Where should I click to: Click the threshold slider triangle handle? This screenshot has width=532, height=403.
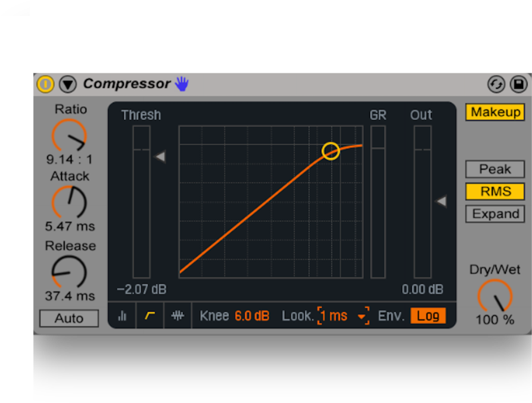point(160,157)
